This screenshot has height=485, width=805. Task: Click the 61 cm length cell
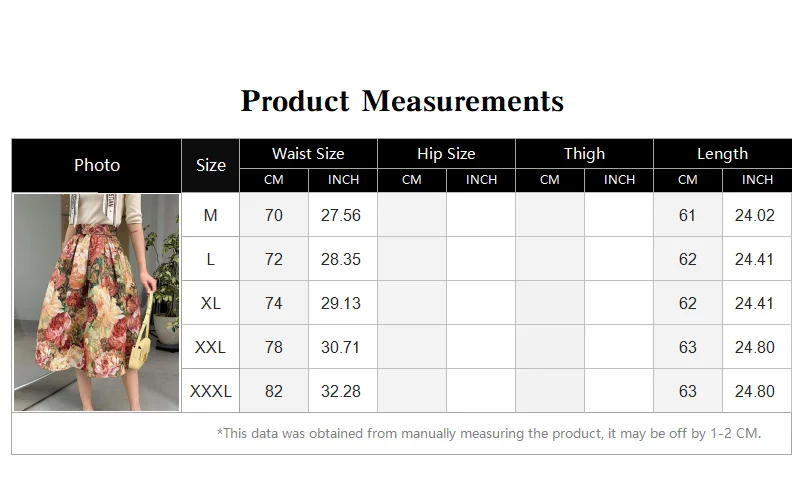pos(687,215)
